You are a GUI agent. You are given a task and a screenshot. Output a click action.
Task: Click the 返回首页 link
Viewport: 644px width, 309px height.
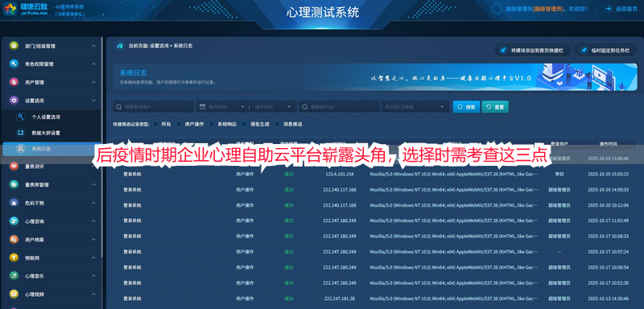(621, 9)
